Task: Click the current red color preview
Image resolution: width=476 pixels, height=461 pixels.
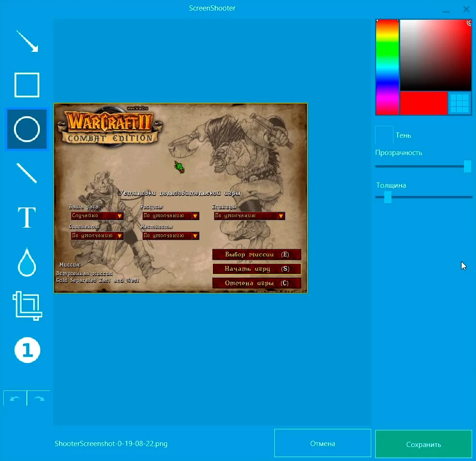Action: pyautogui.click(x=424, y=103)
